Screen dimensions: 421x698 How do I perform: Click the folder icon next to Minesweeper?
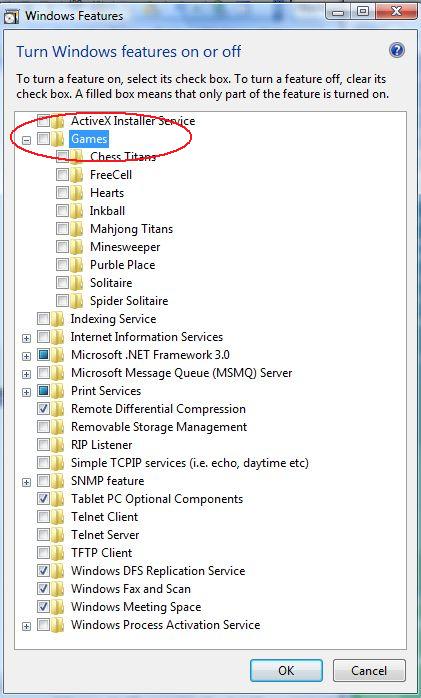[77, 247]
